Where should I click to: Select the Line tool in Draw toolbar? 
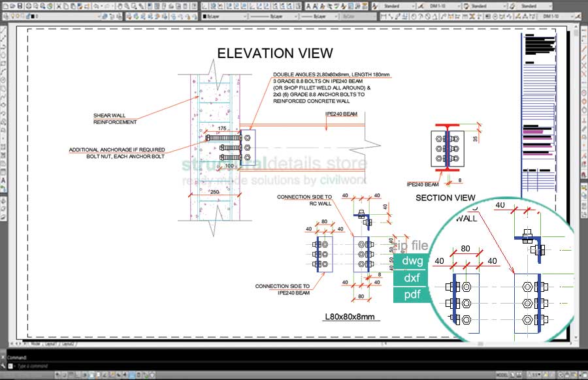click(4, 28)
